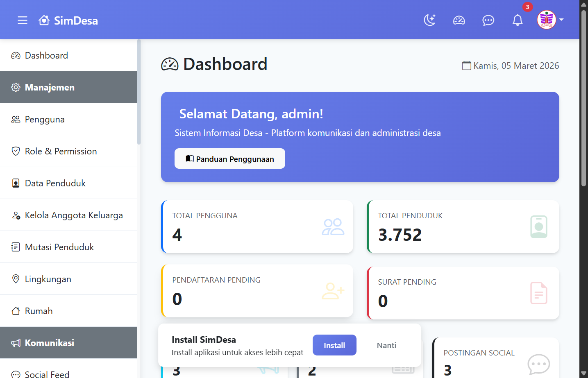This screenshot has height=378, width=588.
Task: Open the Surat Pending card
Action: click(x=463, y=293)
